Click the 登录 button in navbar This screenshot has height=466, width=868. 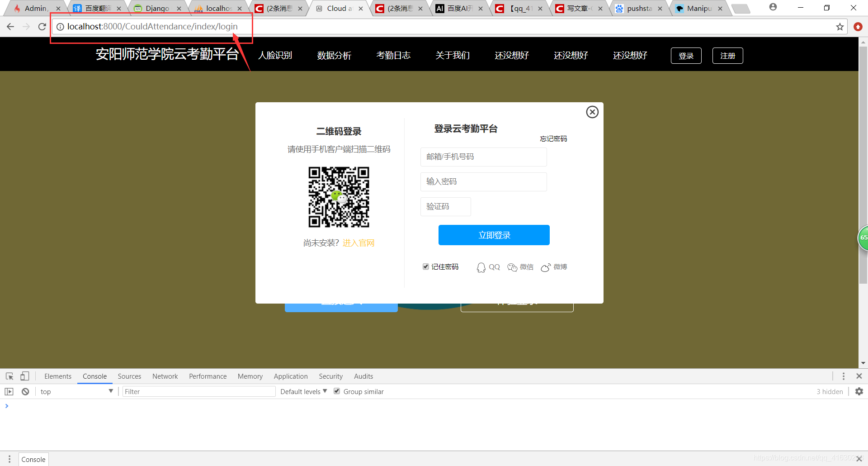coord(686,56)
